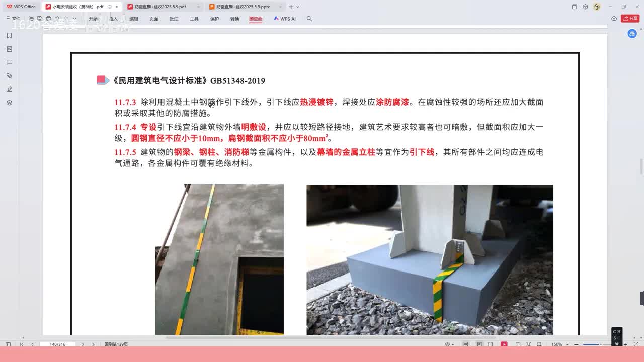Click the print icon in quick toolbar
Screen dimensions: 644x362
pos(49,19)
